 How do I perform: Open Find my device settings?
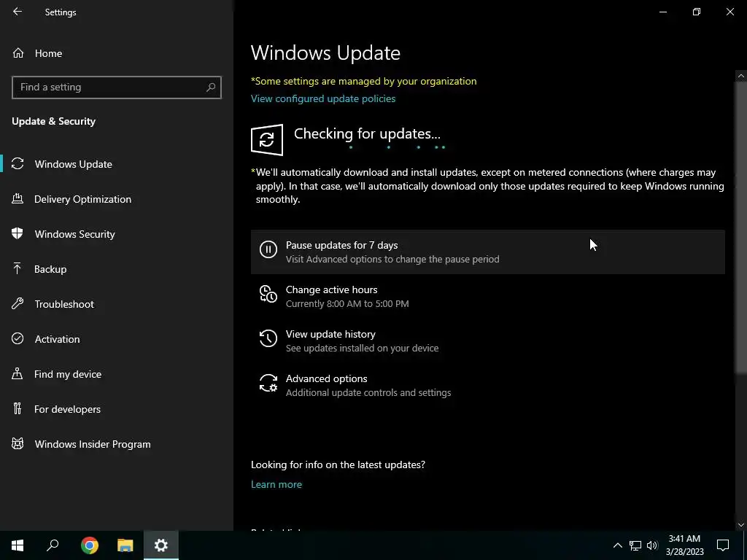117,374
